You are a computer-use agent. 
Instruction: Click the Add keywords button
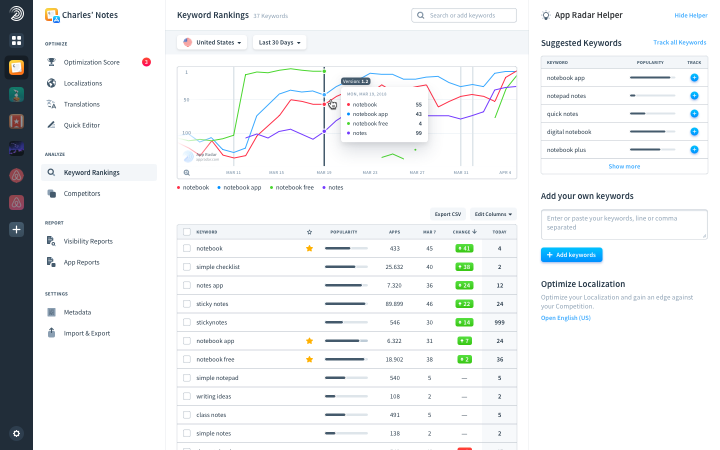[572, 255]
